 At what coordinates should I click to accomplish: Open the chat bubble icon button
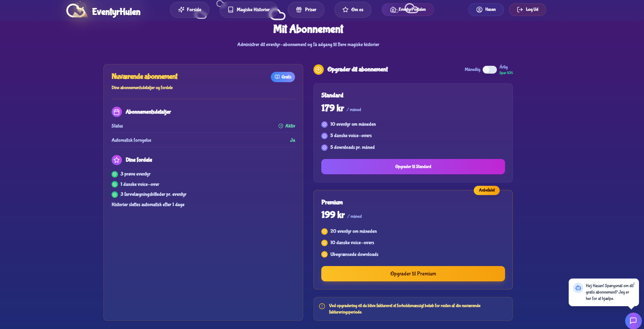[x=633, y=320]
